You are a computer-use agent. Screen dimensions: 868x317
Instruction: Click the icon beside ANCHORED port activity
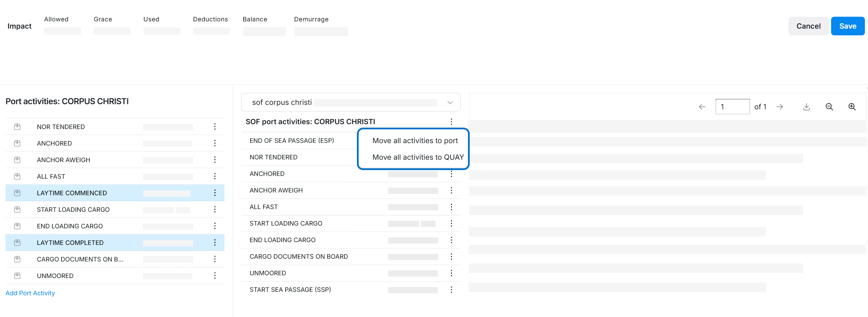[x=17, y=143]
